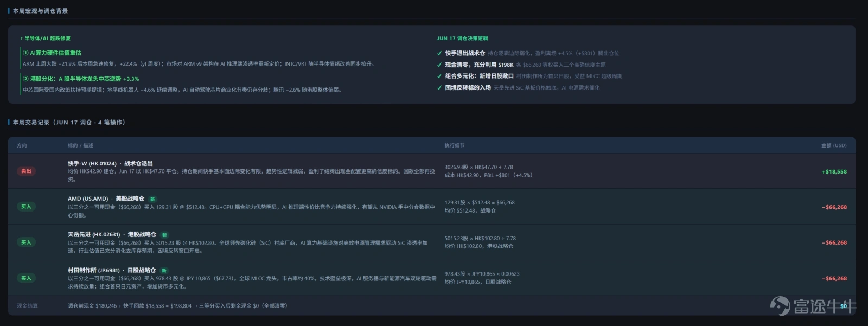Click the 执行细节 column header
The height and width of the screenshot is (326, 868).
[x=455, y=145]
